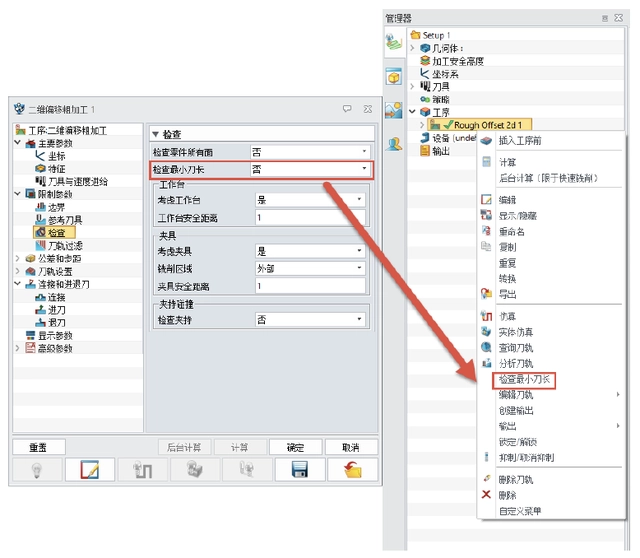
Task: Expand the 高级参数 tree node
Action: (18, 348)
